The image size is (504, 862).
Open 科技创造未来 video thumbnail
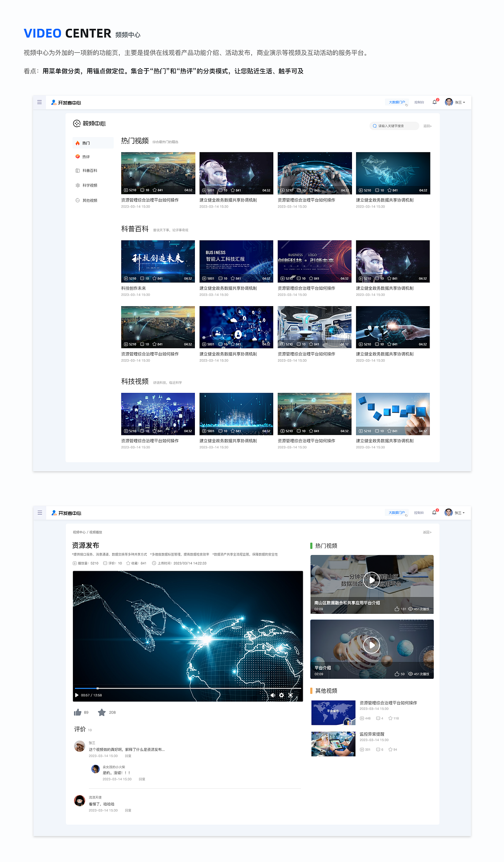[x=158, y=262]
